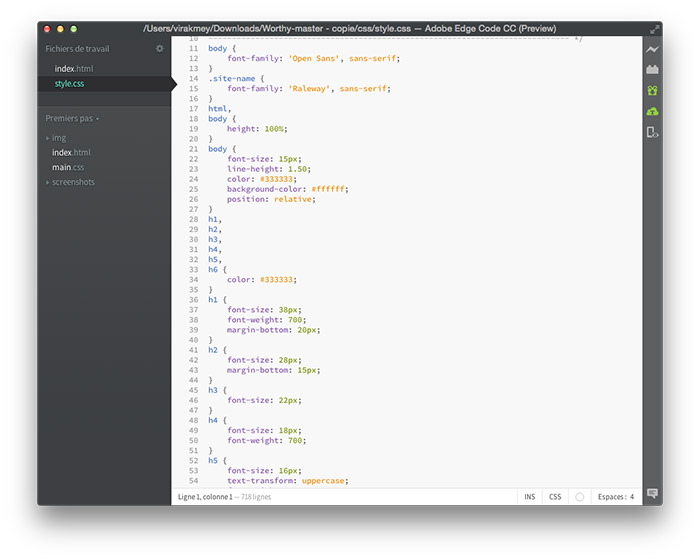Click the #333333 color value on line 24
This screenshot has width=700, height=559.
tap(276, 179)
